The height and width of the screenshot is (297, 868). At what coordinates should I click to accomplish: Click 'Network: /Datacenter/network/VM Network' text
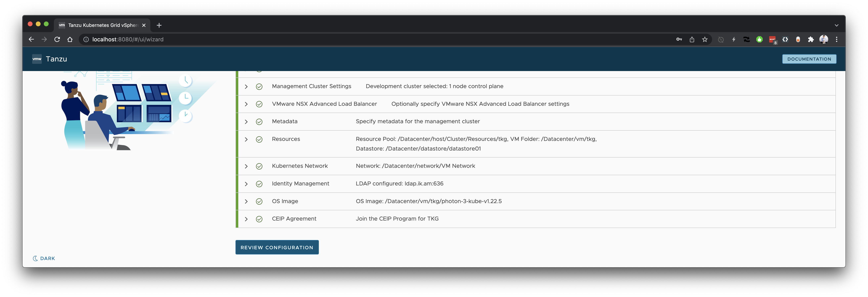[416, 166]
